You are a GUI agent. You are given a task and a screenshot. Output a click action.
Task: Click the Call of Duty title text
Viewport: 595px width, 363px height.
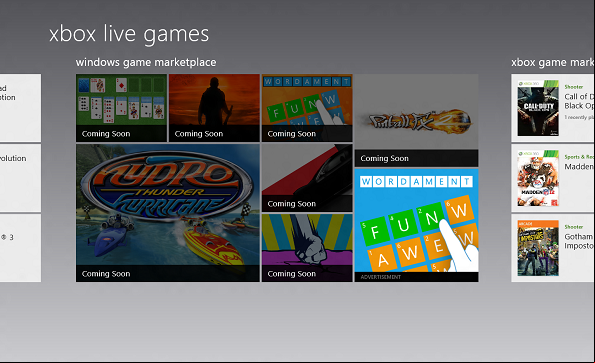(x=579, y=101)
